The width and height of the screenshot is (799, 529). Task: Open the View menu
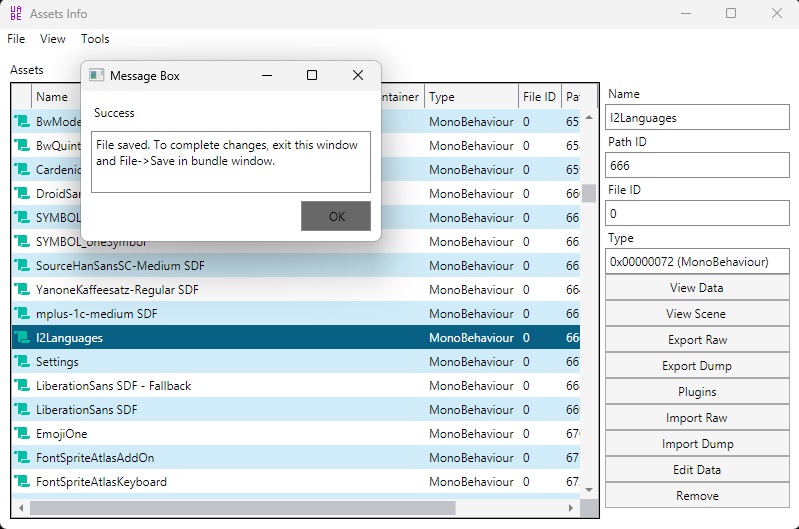point(52,39)
